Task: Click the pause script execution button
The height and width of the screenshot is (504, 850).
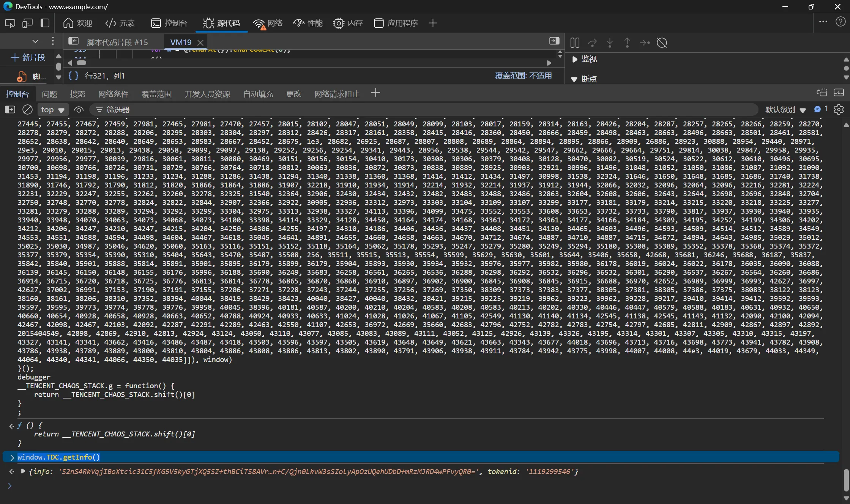Action: click(575, 43)
